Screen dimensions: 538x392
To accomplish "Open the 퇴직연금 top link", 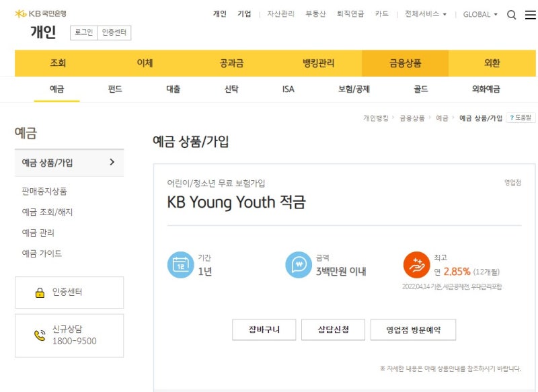I will (x=350, y=13).
